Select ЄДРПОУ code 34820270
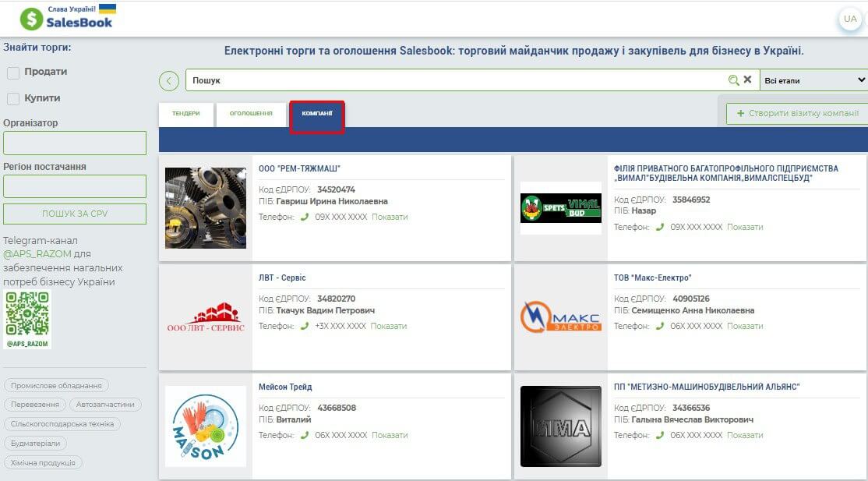868x481 pixels. coord(336,299)
